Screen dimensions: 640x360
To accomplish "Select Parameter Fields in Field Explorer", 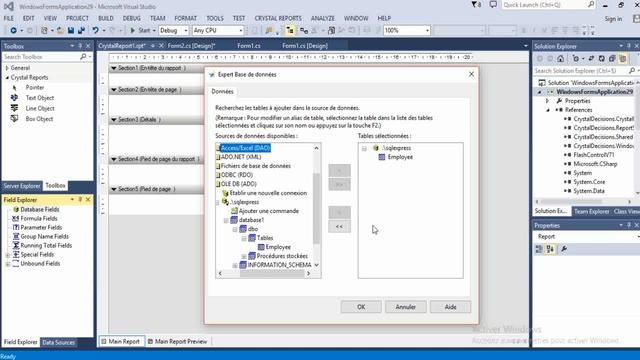I will [41, 227].
